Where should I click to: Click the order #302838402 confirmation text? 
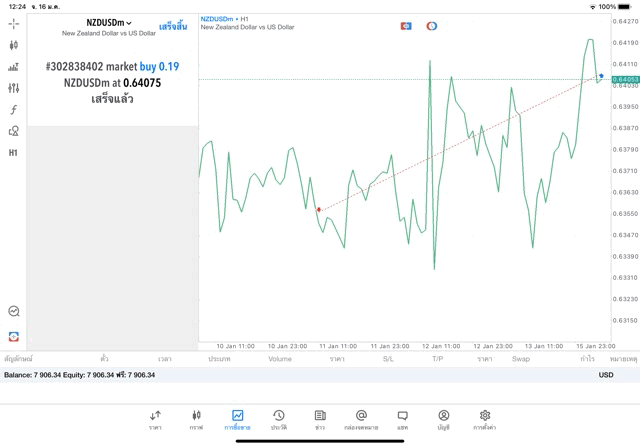112,66
